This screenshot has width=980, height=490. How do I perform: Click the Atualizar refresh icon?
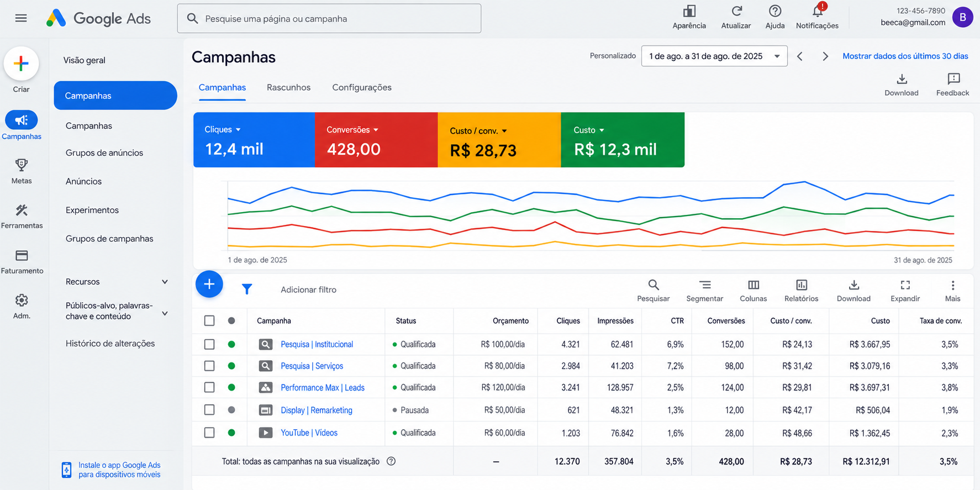click(x=736, y=11)
